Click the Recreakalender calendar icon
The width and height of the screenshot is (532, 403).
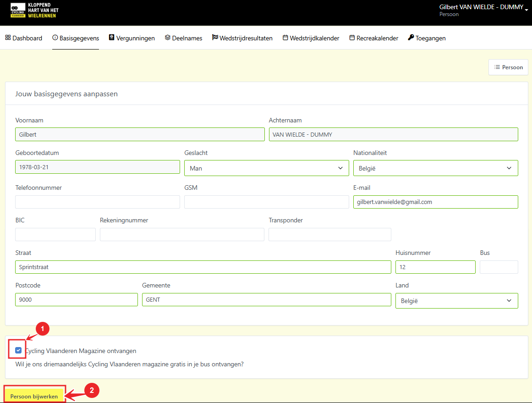tap(352, 38)
